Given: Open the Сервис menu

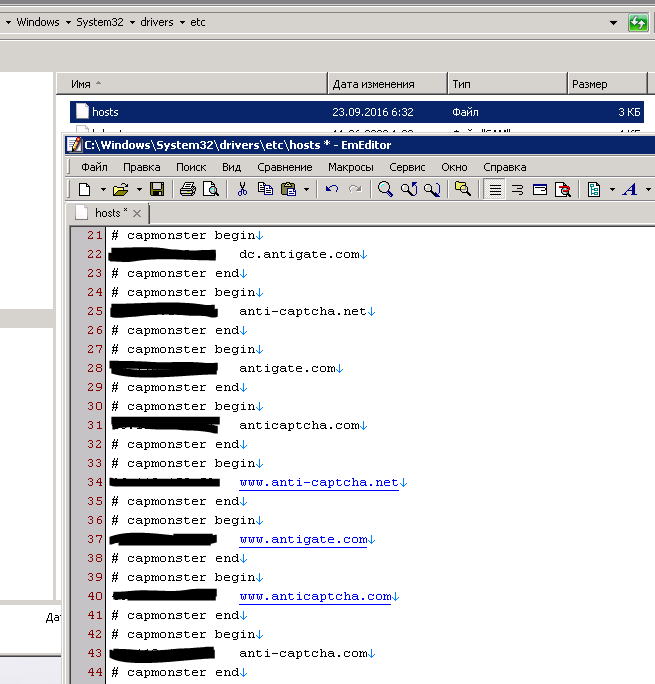Looking at the screenshot, I should click(x=407, y=167).
